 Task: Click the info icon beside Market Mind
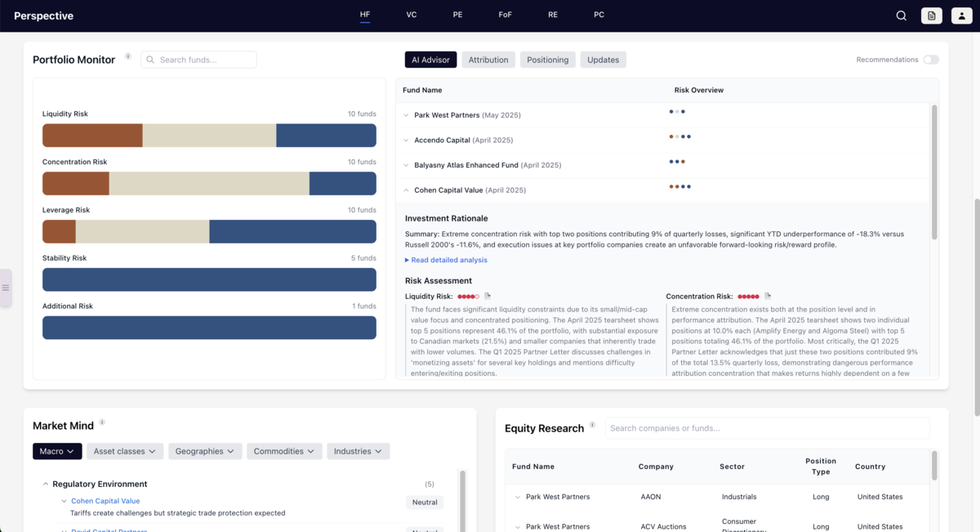(x=101, y=421)
